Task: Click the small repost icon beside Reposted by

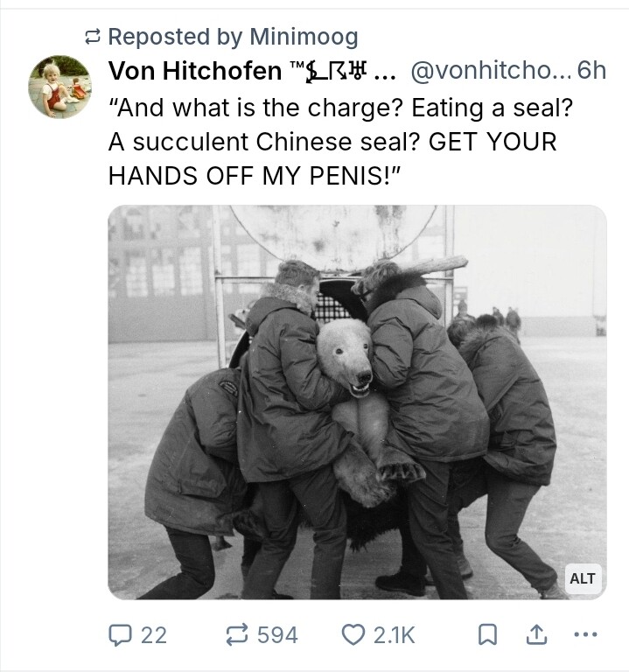Action: tap(93, 37)
